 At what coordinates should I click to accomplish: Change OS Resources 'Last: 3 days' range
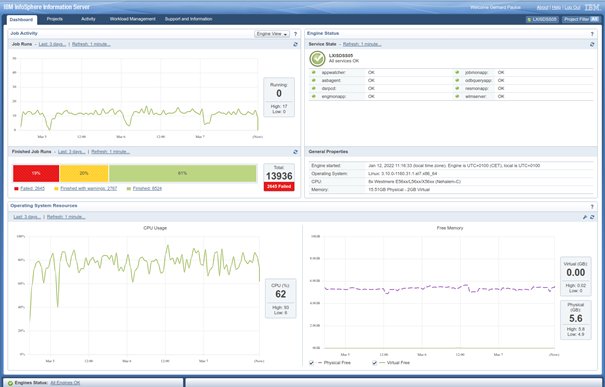(x=27, y=217)
